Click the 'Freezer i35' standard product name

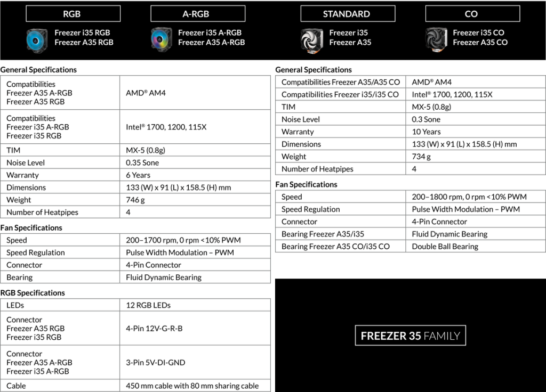(349, 32)
